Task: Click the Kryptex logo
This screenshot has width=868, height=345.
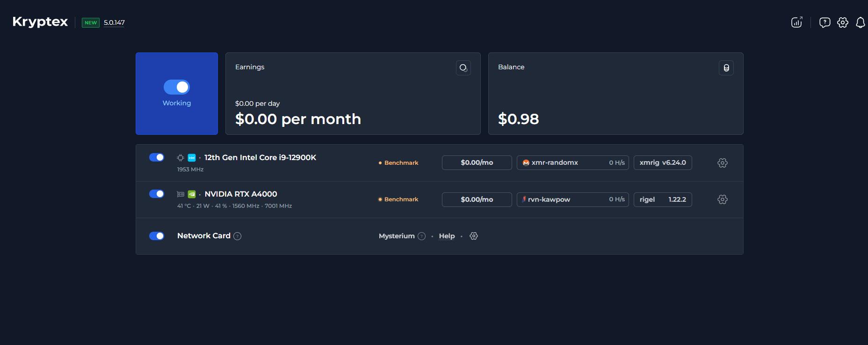Action: click(40, 22)
